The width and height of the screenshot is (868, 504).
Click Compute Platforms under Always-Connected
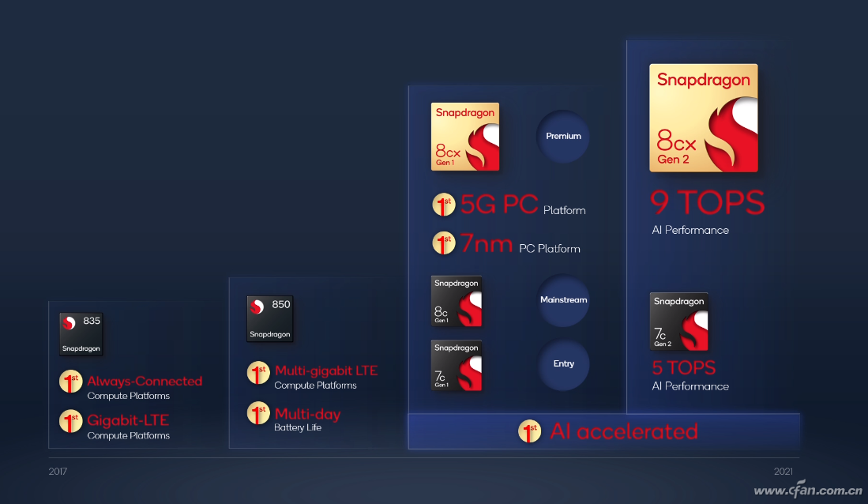coord(129,396)
